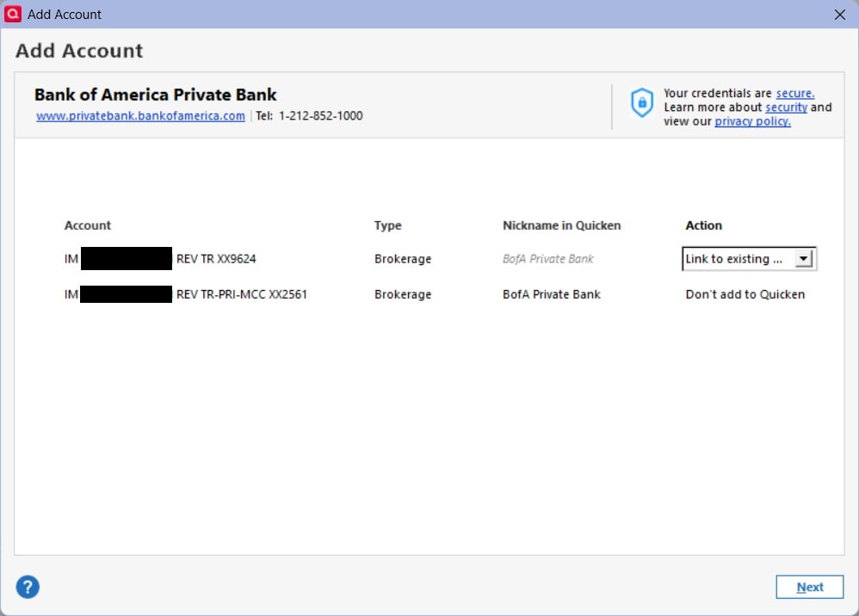859x616 pixels.
Task: Click the blue help question mark icon
Action: tap(28, 587)
